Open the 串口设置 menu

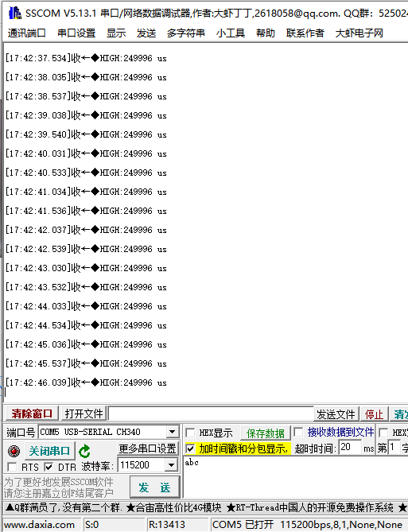76,33
